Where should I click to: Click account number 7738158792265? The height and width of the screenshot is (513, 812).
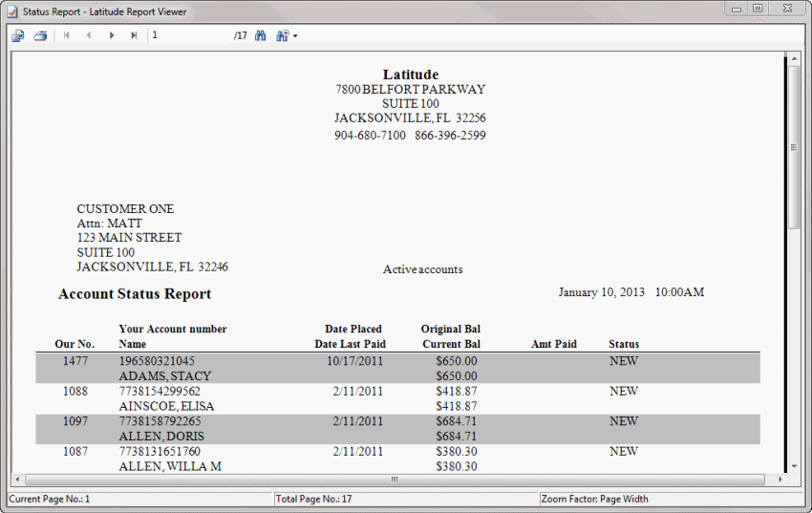(x=160, y=421)
